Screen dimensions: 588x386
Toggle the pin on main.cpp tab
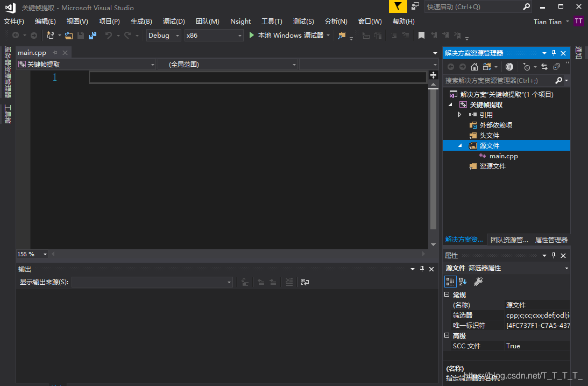click(x=55, y=53)
